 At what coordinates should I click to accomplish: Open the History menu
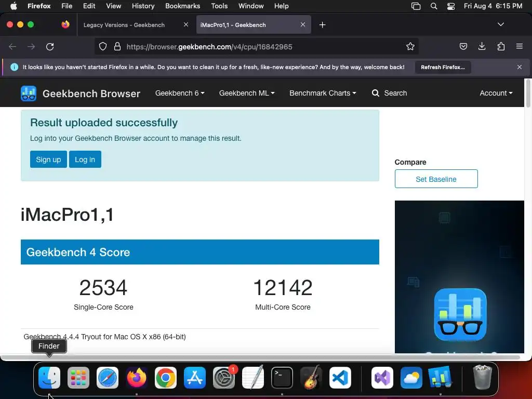point(143,6)
